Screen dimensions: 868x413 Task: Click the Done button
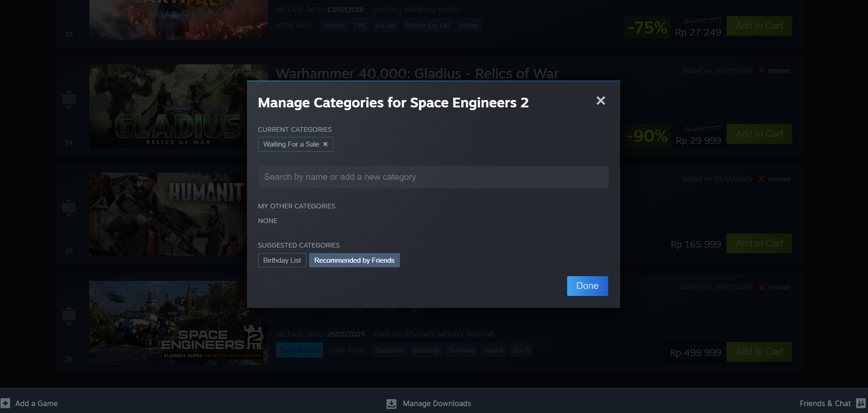coord(587,286)
